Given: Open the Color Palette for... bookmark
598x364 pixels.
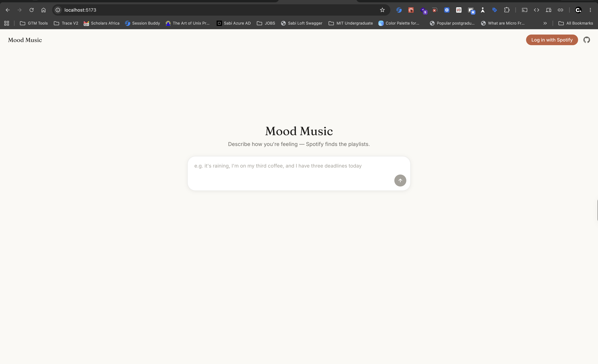Looking at the screenshot, I should (399, 23).
